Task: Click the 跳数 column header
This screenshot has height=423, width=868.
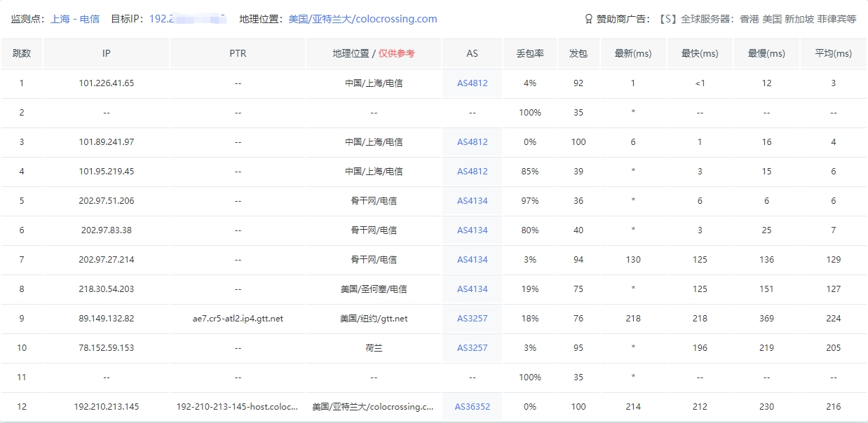Action: pyautogui.click(x=22, y=53)
